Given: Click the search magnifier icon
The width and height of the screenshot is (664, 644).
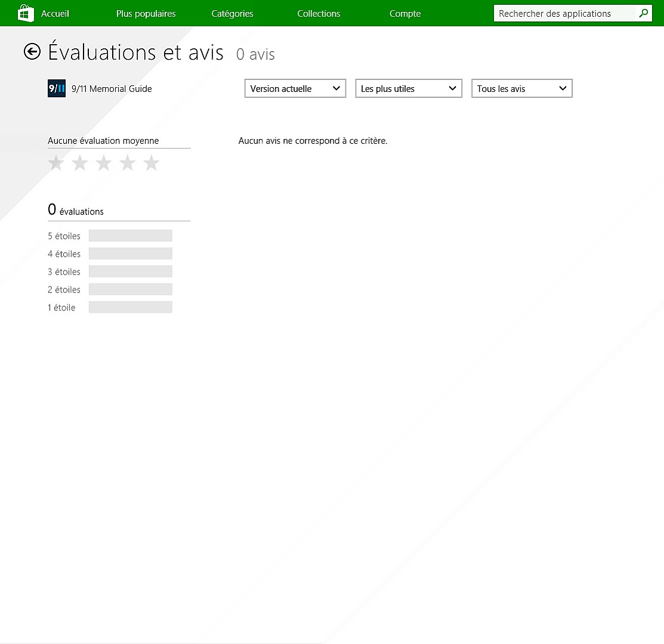Looking at the screenshot, I should pos(643,13).
